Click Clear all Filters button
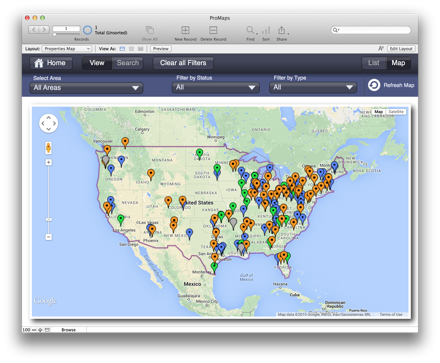440x363 pixels. pos(183,63)
